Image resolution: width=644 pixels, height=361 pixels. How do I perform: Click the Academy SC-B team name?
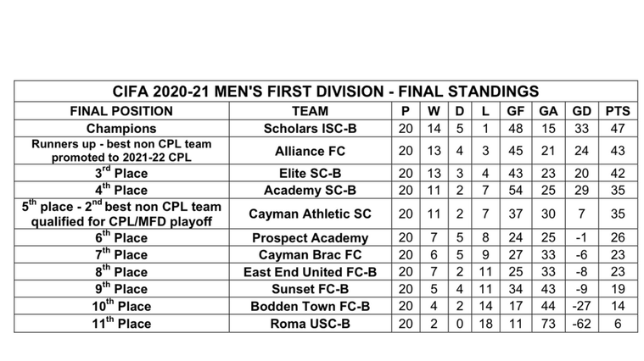tap(310, 191)
